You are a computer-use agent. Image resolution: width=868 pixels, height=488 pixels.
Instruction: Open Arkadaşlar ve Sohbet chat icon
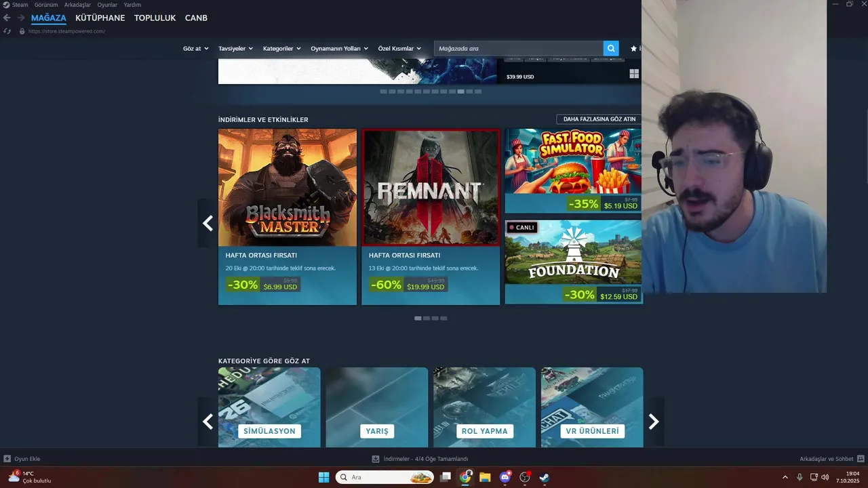point(861,459)
